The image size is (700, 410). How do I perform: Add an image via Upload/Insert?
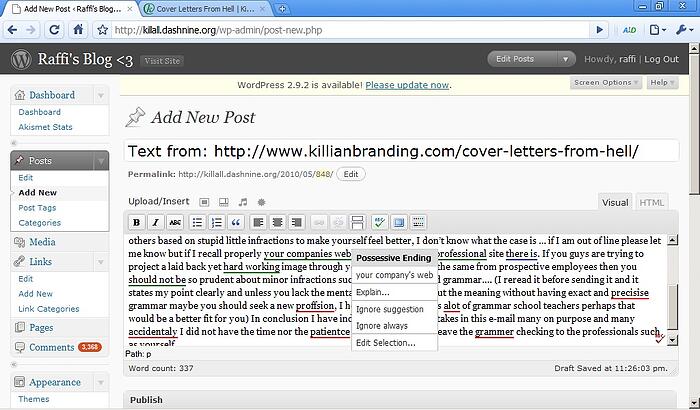204,202
